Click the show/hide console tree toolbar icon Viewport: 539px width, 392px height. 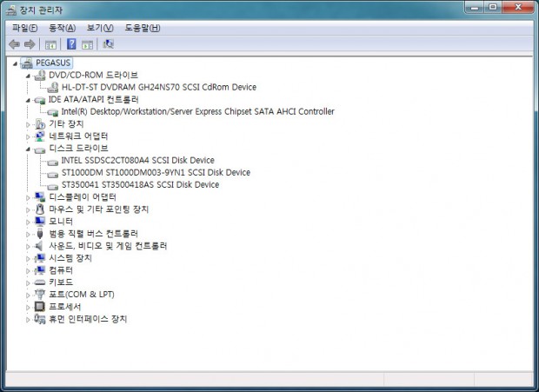(50, 44)
